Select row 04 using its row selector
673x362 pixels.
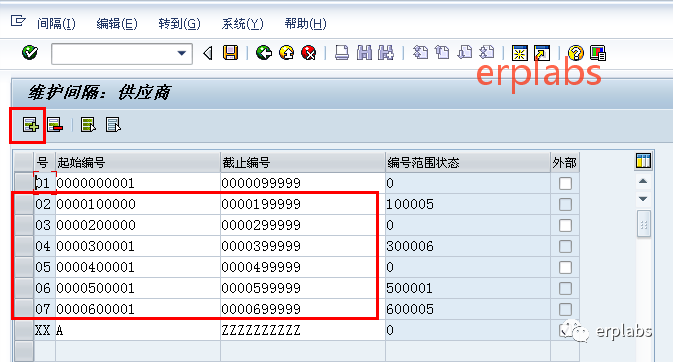click(24, 246)
